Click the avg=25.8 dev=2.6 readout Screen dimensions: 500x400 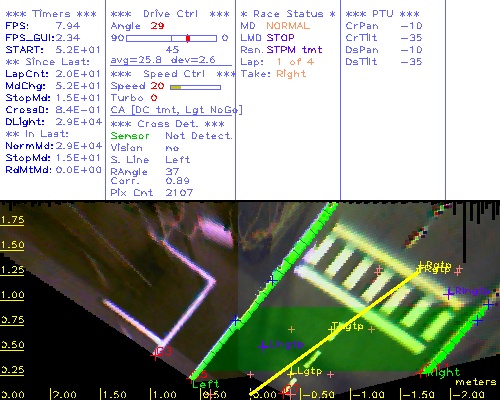(163, 60)
